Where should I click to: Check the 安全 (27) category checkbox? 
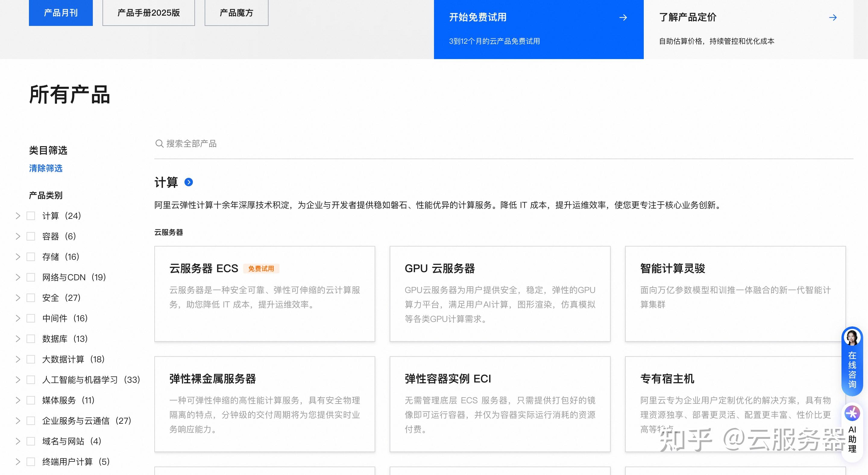31,298
